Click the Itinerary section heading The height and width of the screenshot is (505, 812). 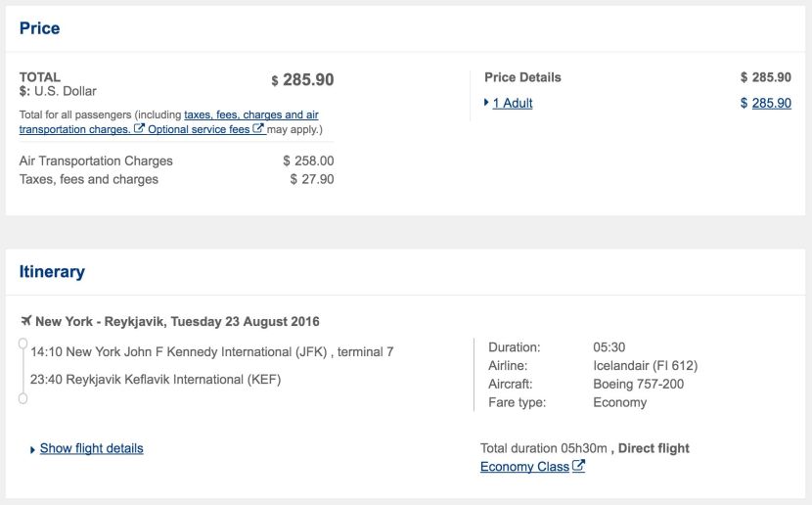click(x=52, y=271)
